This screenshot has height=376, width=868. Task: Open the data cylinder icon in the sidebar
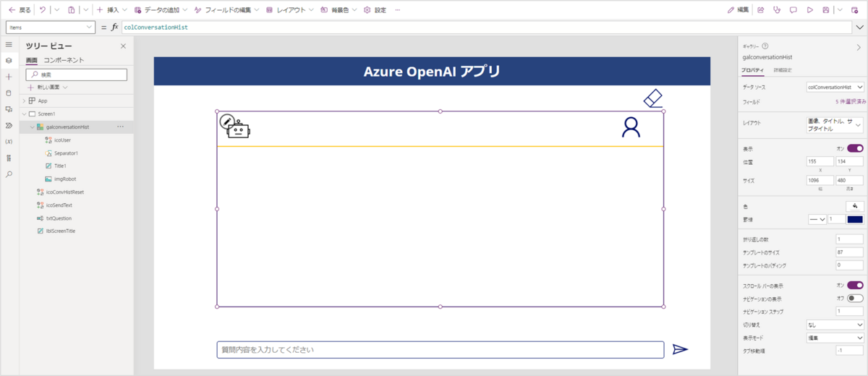pyautogui.click(x=9, y=93)
